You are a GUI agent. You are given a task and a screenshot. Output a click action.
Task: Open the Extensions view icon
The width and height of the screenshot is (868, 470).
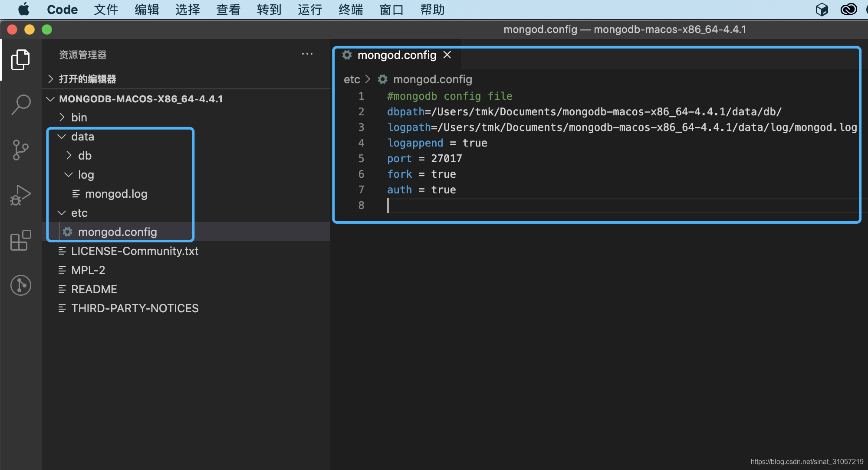(x=20, y=240)
